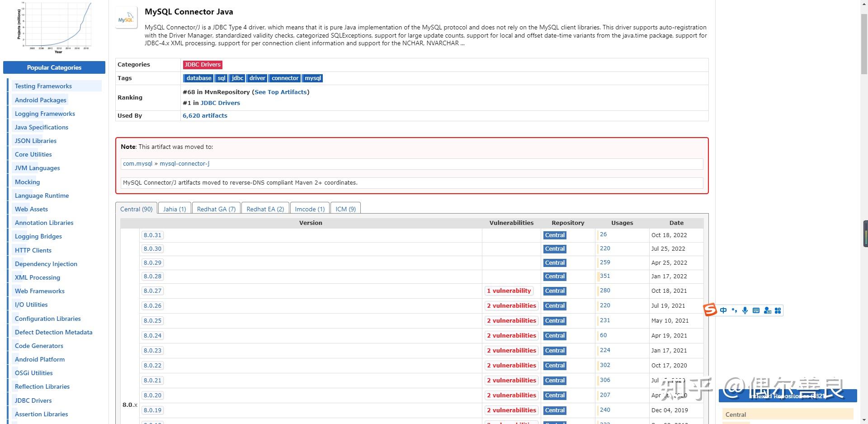Toggle full/half punctuation on the input toolbar

[734, 310]
